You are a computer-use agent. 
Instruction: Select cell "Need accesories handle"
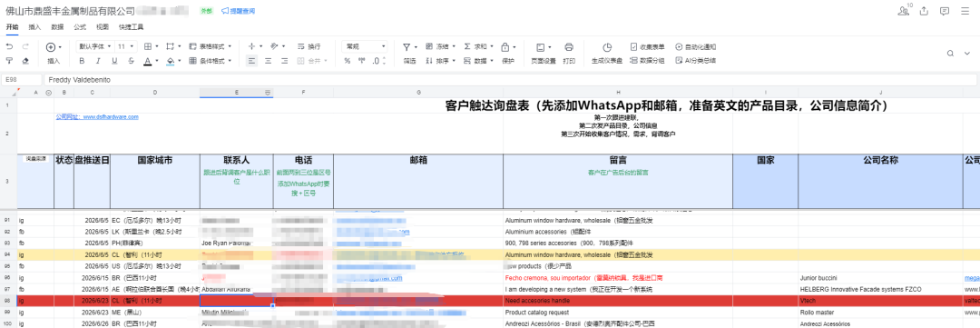(x=618, y=301)
